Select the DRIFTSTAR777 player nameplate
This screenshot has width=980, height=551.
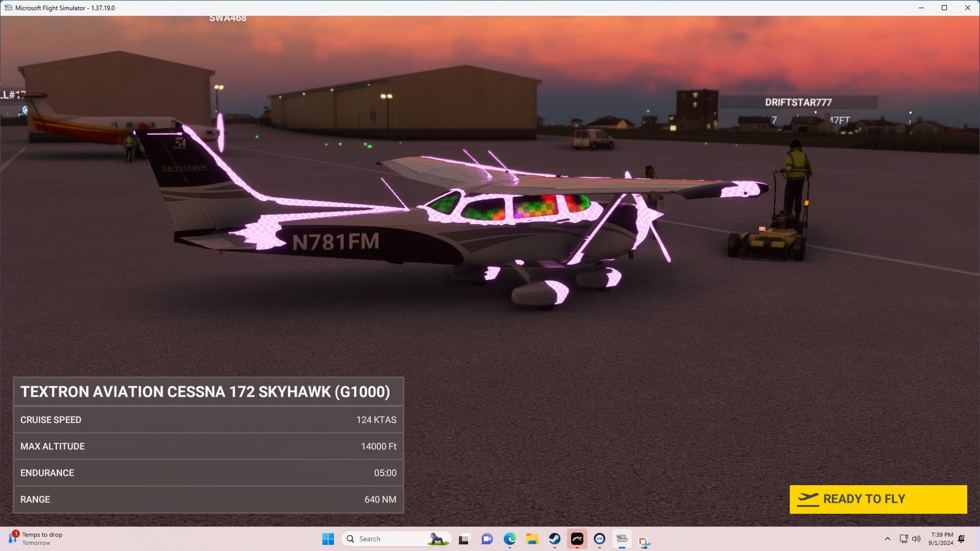[x=798, y=102]
